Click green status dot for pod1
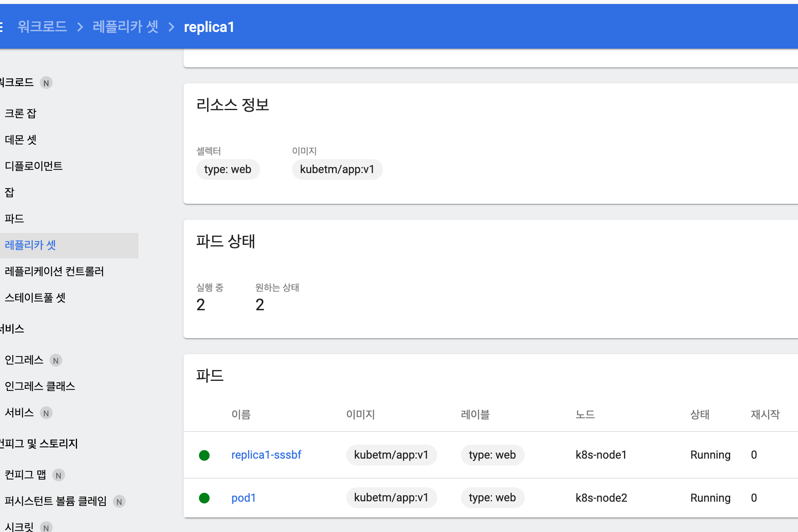This screenshot has height=532, width=798. [x=204, y=498]
